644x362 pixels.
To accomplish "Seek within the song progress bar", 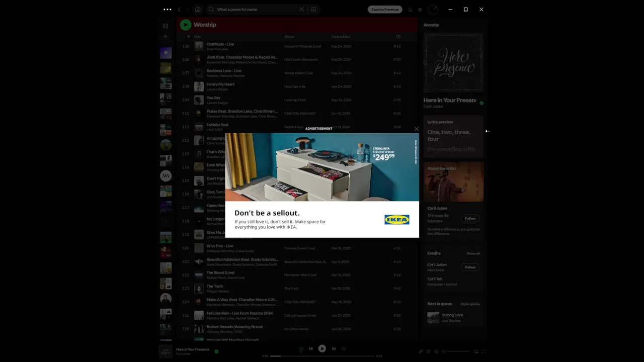I will click(x=322, y=356).
